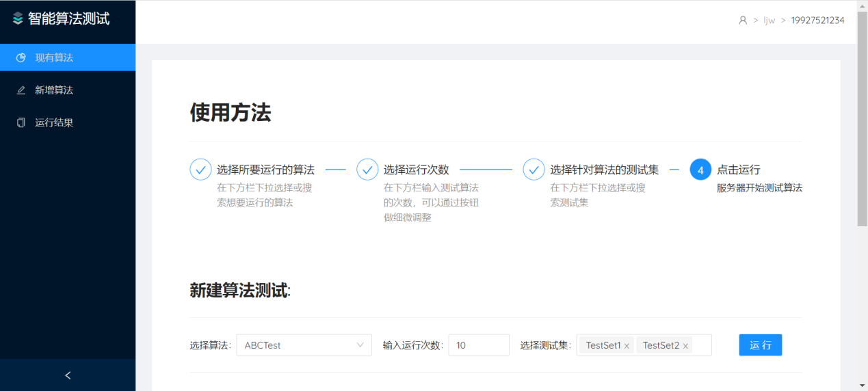Image resolution: width=868 pixels, height=391 pixels.
Task: Click the step two checkmark circle
Action: point(367,170)
